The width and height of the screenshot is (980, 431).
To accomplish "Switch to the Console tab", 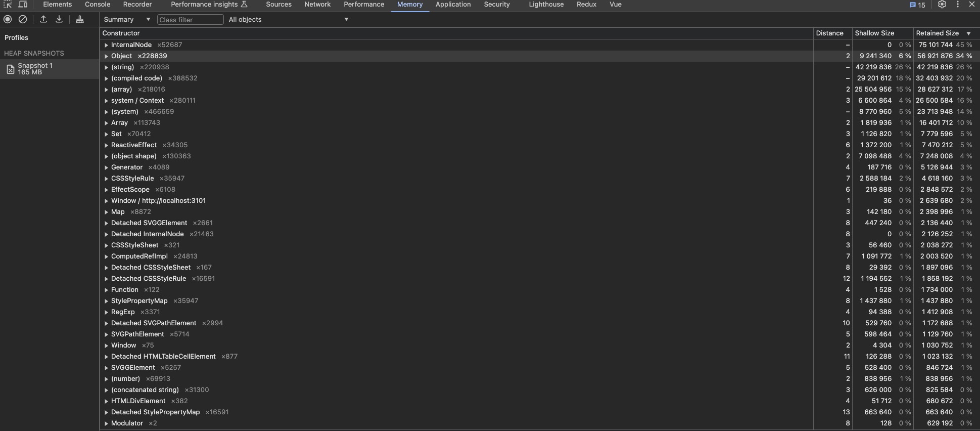I will pyautogui.click(x=98, y=5).
